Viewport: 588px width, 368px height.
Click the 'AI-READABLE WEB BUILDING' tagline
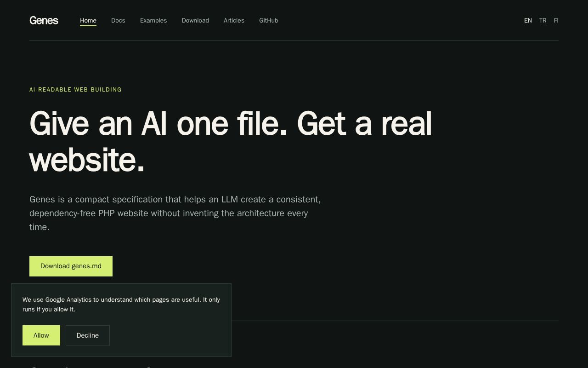(x=75, y=90)
